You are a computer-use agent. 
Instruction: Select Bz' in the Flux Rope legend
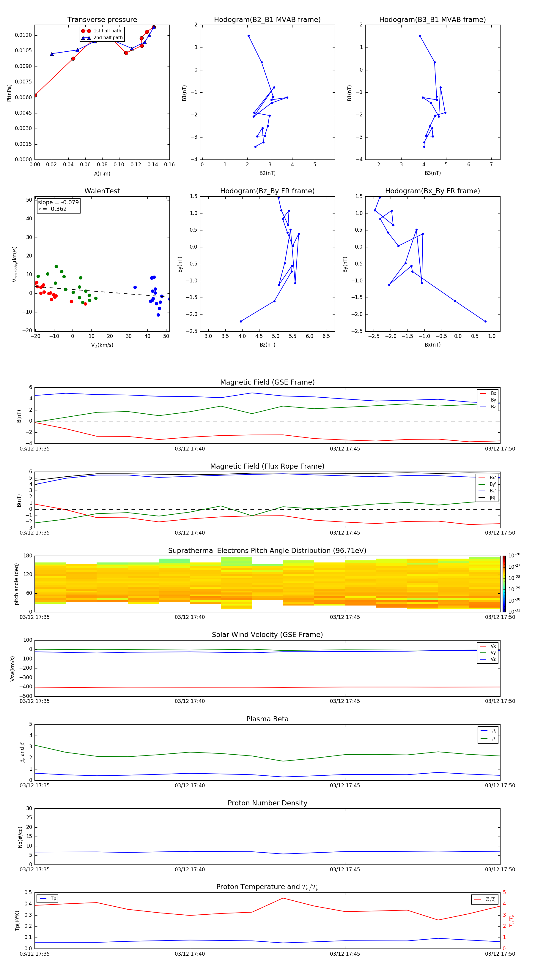[487, 491]
